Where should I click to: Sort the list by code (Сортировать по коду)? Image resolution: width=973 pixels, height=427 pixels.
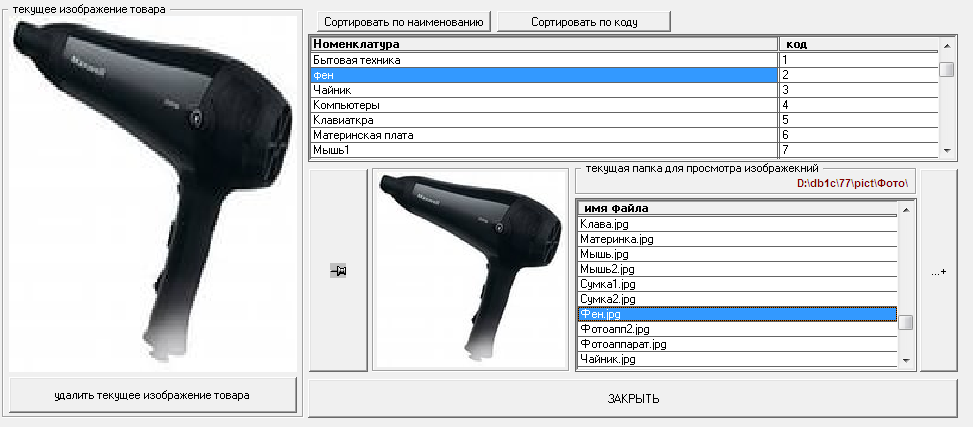tap(584, 22)
